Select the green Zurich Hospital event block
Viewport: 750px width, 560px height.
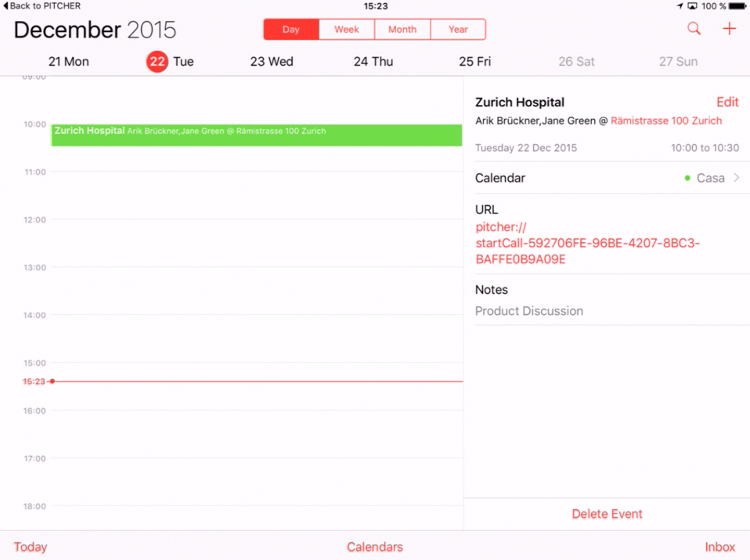pos(256,135)
